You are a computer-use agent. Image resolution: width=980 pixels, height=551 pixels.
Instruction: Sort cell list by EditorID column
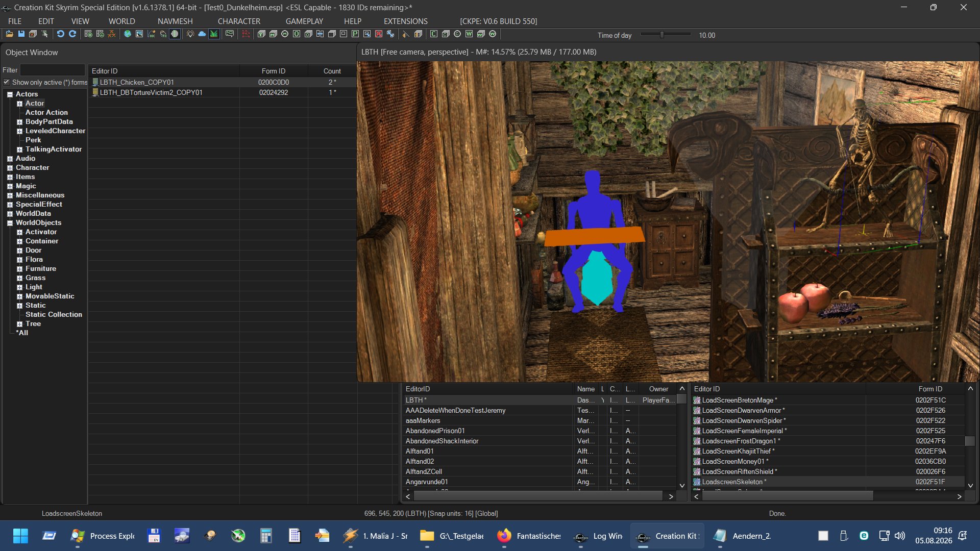pos(488,389)
